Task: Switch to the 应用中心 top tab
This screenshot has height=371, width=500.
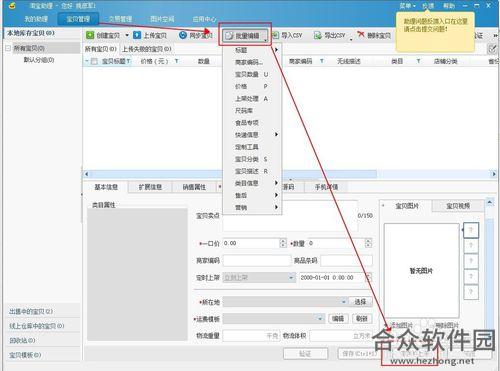Action: pos(204,19)
